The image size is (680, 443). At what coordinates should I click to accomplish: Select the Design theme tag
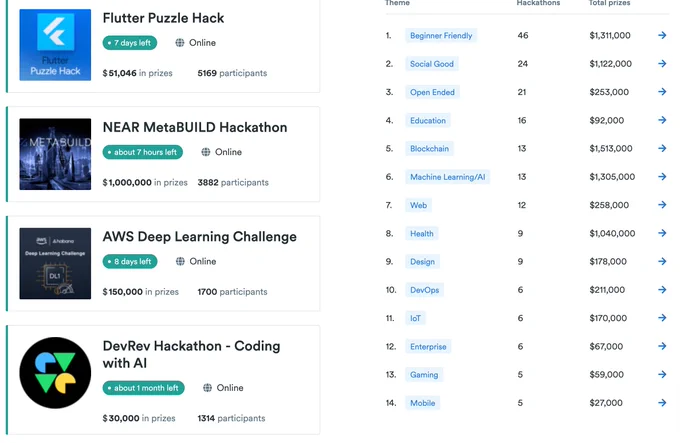coord(422,262)
